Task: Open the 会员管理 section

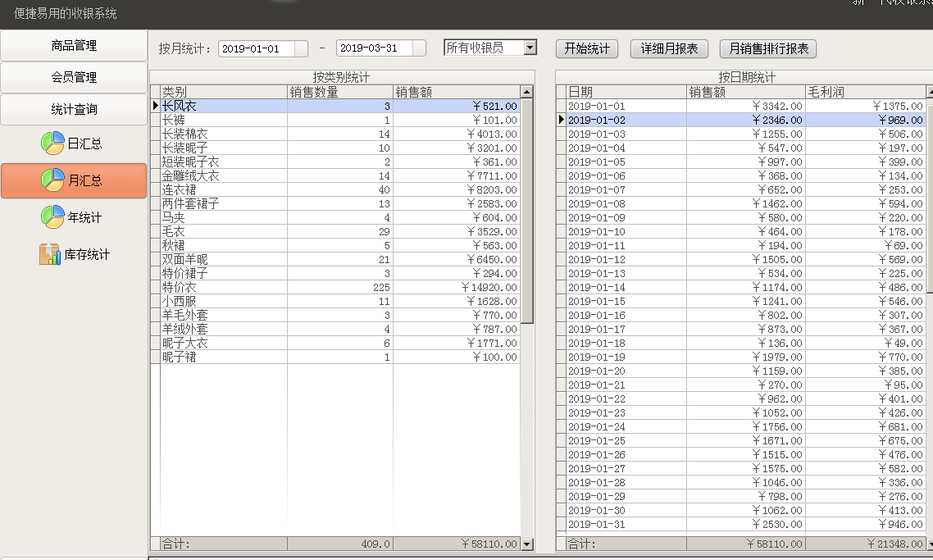Action: click(x=74, y=77)
